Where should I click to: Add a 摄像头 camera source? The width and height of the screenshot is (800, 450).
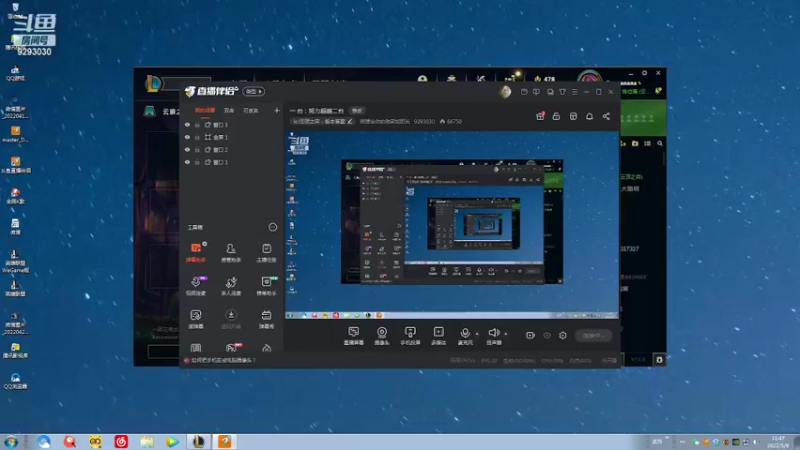382,336
